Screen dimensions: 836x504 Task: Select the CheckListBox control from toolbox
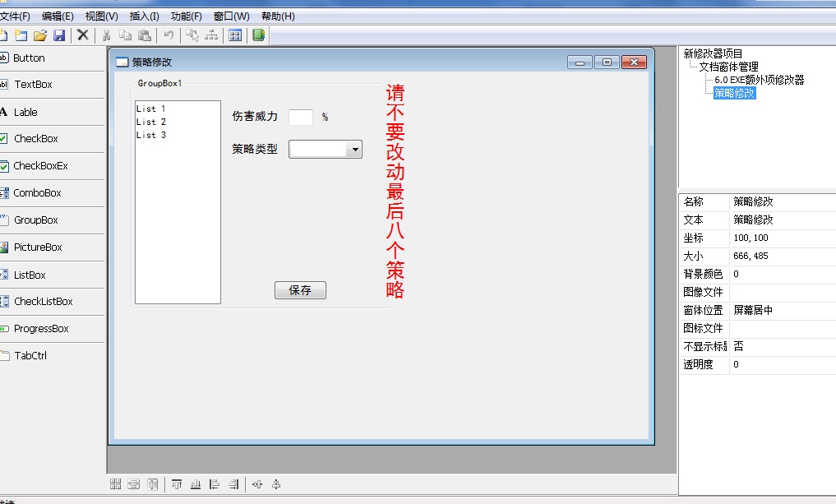pos(53,302)
